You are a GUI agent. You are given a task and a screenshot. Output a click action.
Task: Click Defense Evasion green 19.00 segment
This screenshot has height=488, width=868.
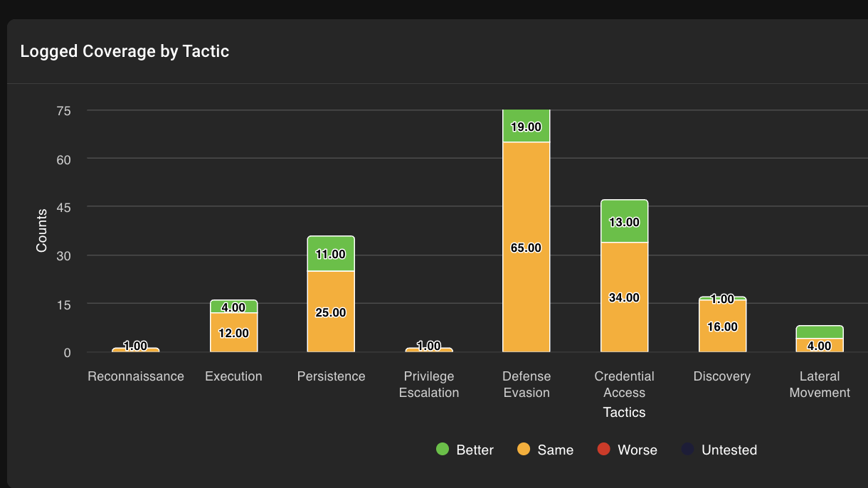[526, 127]
